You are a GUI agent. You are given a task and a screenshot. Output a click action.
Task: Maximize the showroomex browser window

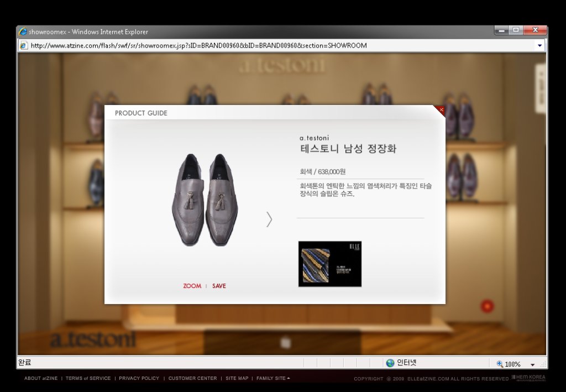coord(516,30)
